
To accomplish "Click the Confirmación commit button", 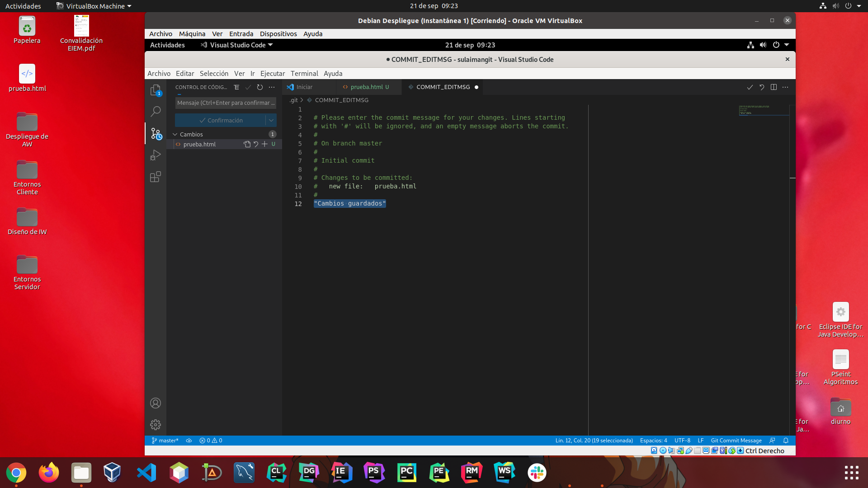I will pos(221,120).
